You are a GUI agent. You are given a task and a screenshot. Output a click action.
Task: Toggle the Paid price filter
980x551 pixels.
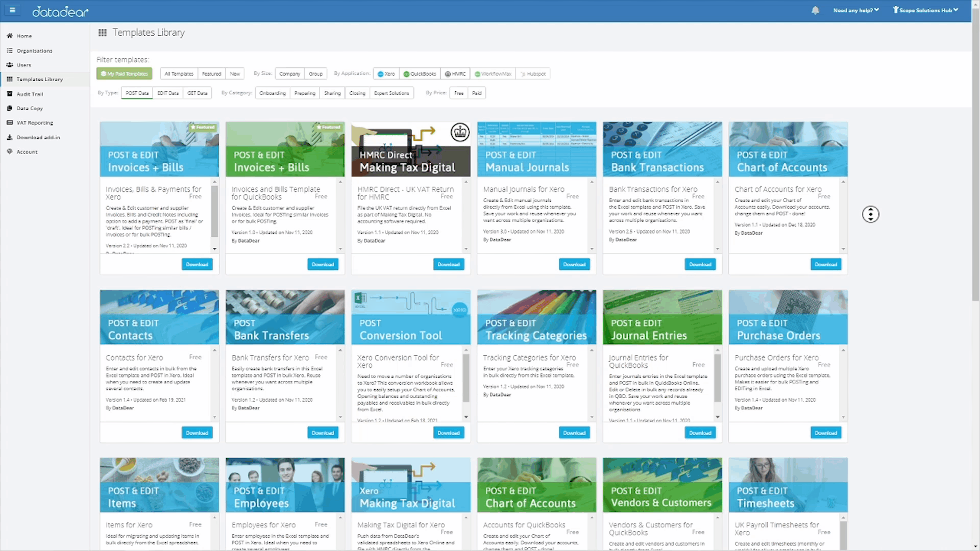477,93
